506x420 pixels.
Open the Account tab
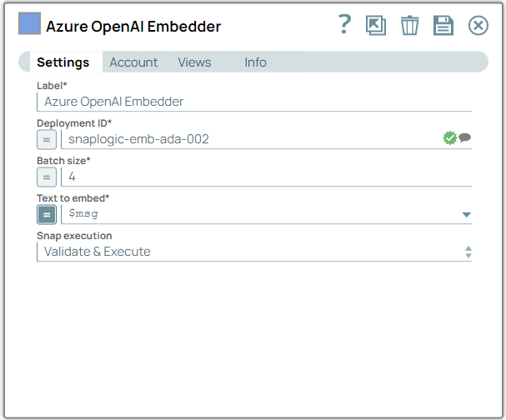(x=133, y=62)
